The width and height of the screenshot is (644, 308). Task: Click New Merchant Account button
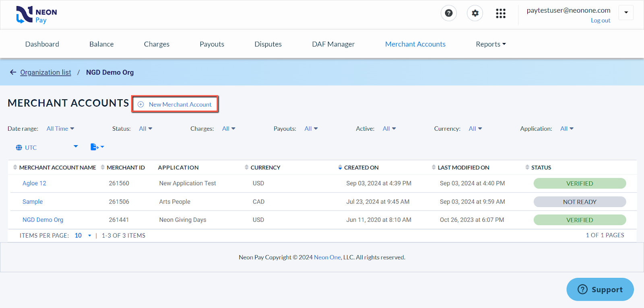pyautogui.click(x=175, y=104)
